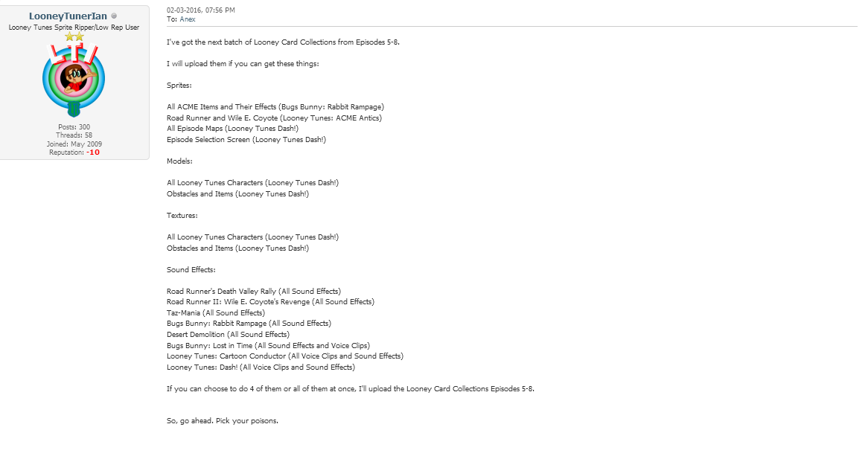Screen dimensions: 868x456
Task: Open LooneyTunerIan's user profile link
Action: 68,16
